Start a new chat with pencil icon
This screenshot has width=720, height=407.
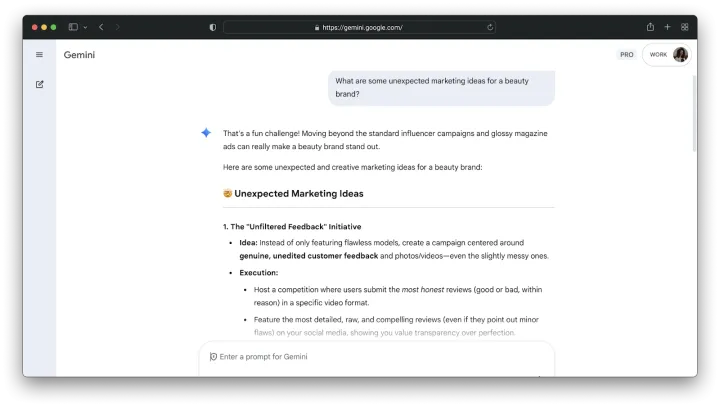click(x=39, y=84)
